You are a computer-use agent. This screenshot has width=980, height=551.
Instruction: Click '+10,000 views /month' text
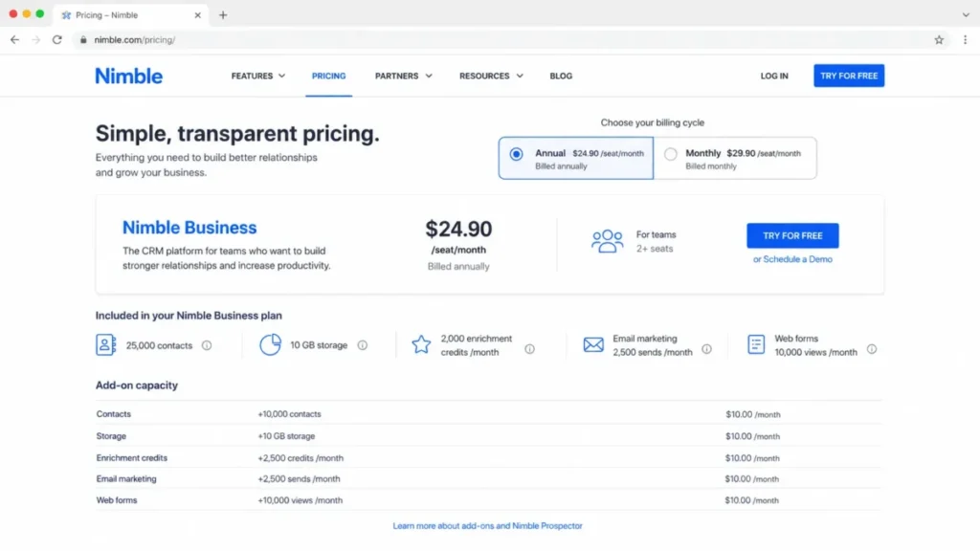pos(300,500)
